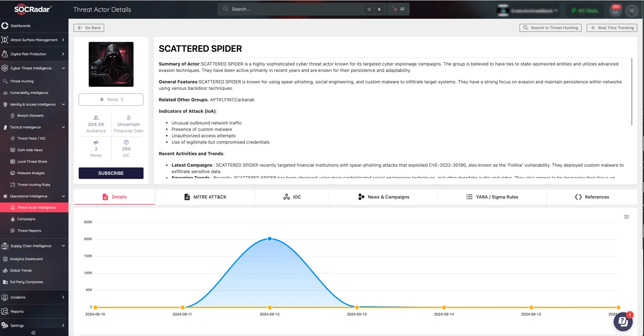Screen dimensions: 644x336
Task: Open the References tab
Action: click(x=592, y=197)
